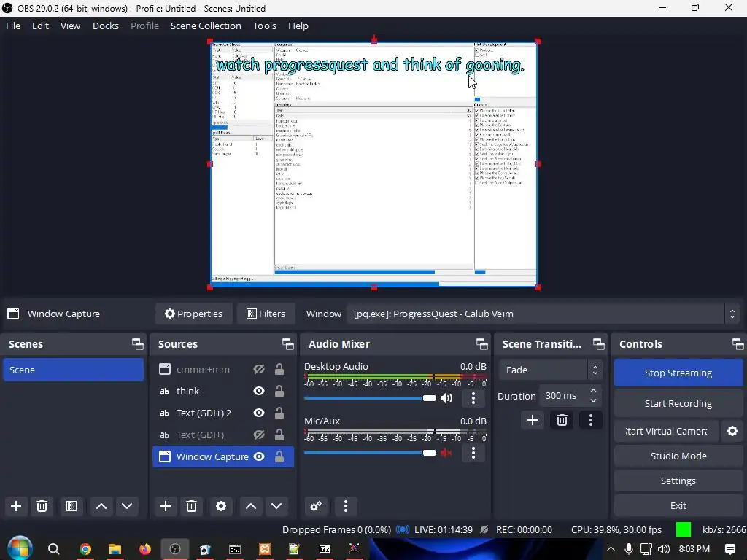Click Start Virtual Camera button
The image size is (747, 560).
666,431
